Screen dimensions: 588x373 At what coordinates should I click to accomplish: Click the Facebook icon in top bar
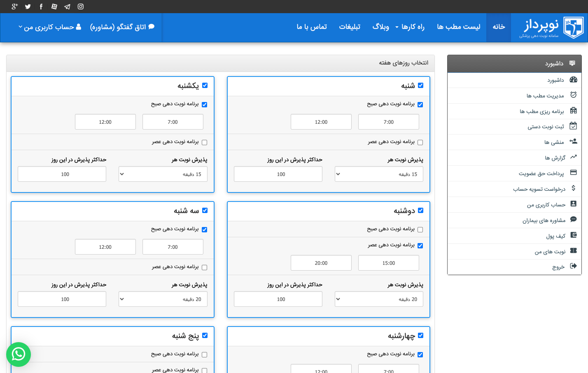tap(41, 7)
